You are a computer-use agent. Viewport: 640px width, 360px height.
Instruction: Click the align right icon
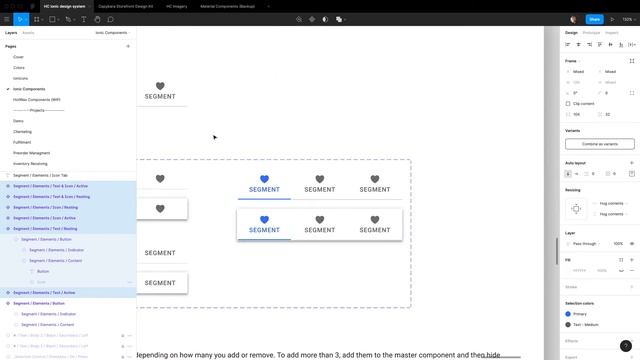pyautogui.click(x=589, y=44)
